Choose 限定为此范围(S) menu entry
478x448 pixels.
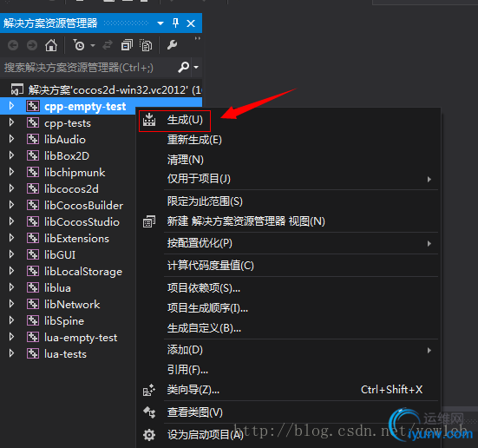[x=288, y=201]
